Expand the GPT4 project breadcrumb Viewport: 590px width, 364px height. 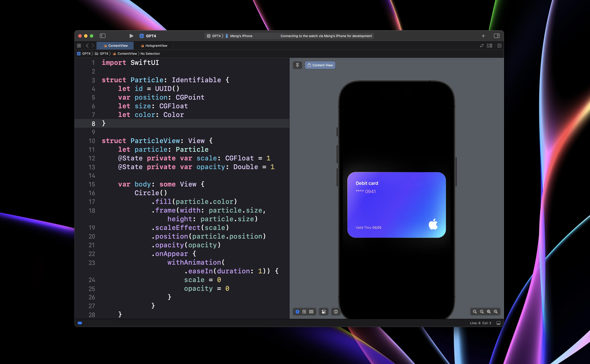pos(84,53)
